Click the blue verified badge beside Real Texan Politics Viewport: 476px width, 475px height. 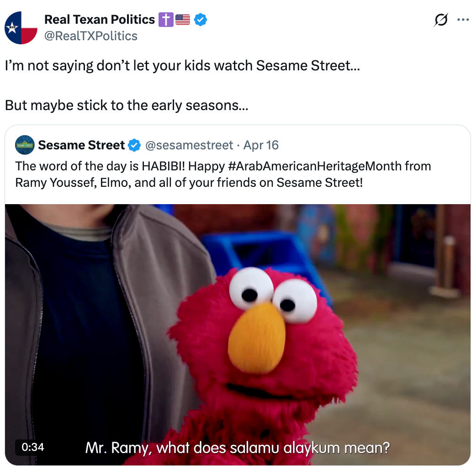201,20
